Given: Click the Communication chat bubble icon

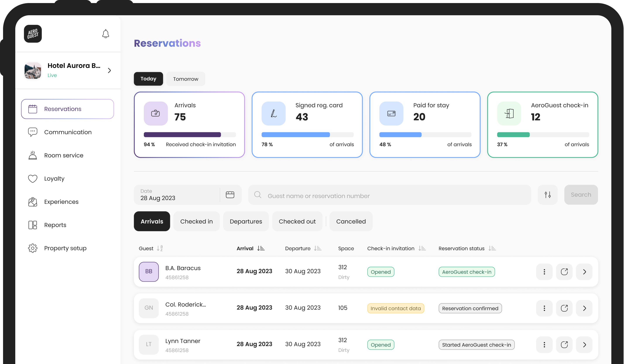Looking at the screenshot, I should click(x=33, y=132).
